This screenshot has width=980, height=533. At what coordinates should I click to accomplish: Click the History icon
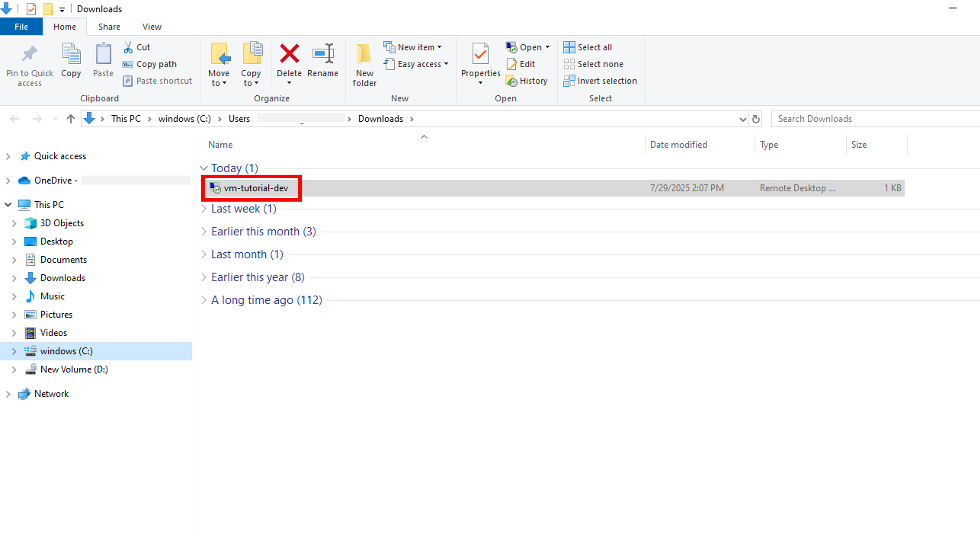click(x=512, y=81)
